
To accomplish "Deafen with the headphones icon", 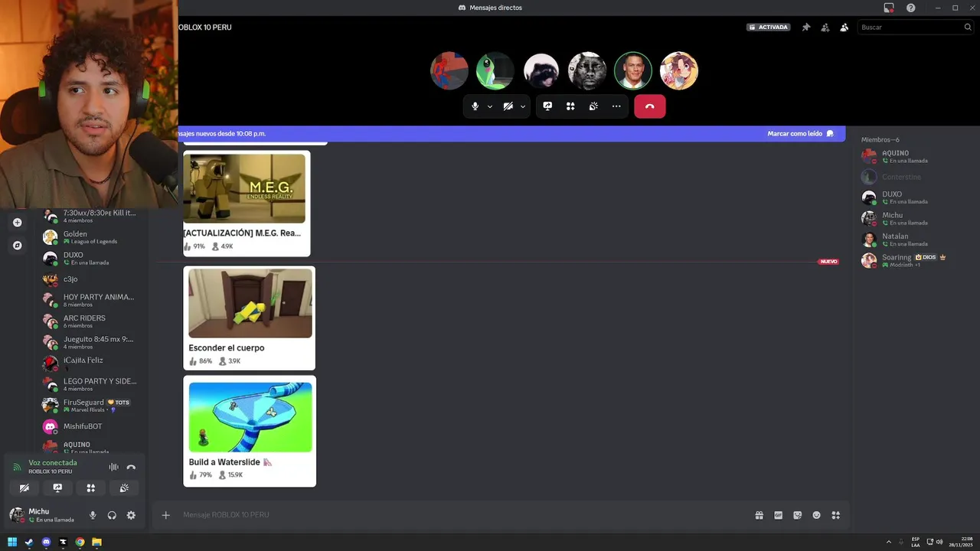I will [x=112, y=515].
